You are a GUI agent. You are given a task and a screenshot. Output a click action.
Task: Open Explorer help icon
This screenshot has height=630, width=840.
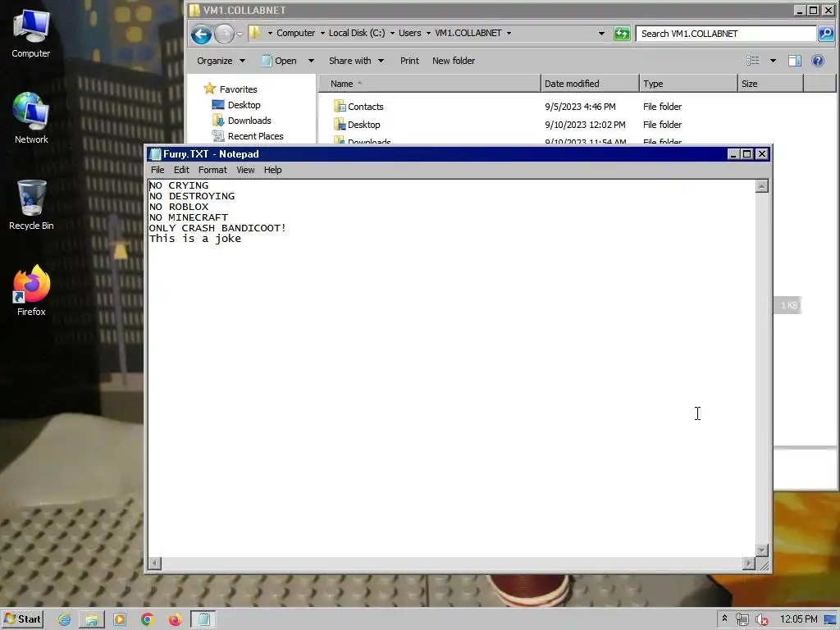[x=818, y=61]
